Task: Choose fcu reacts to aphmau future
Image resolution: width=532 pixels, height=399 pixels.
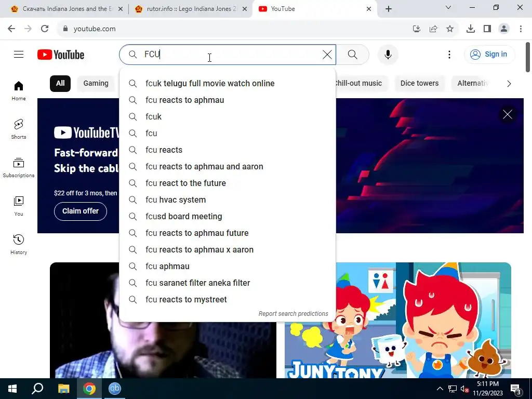Action: (228, 233)
